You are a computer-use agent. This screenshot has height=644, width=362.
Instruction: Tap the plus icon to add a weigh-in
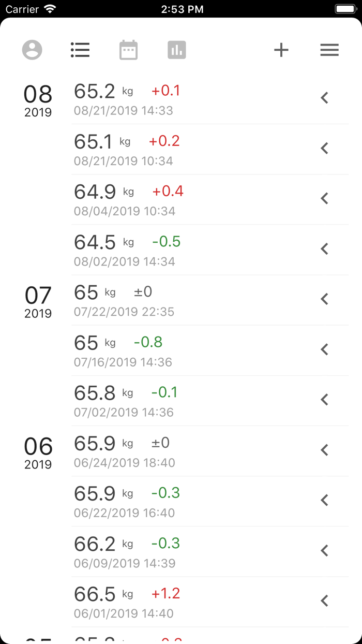[281, 50]
